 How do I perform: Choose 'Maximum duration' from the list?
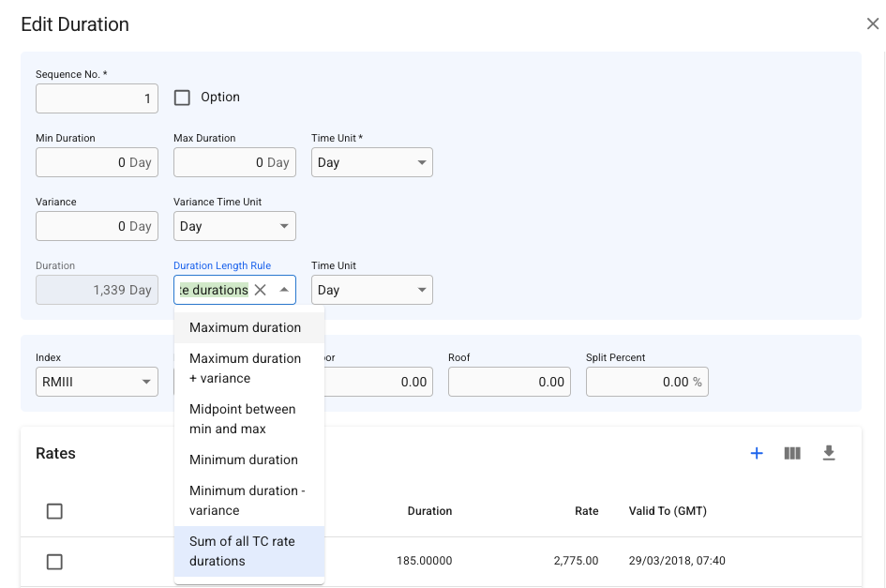pyautogui.click(x=245, y=328)
